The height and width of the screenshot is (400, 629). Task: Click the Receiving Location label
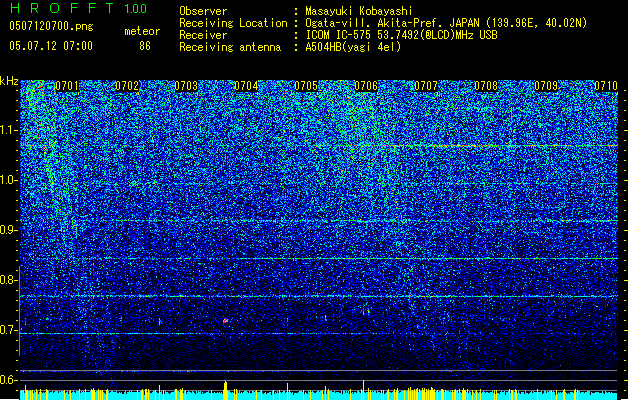point(233,23)
